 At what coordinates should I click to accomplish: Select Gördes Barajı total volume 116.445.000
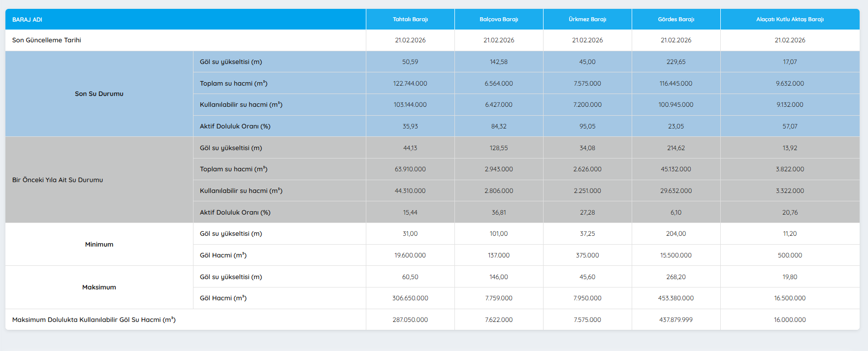click(x=676, y=84)
